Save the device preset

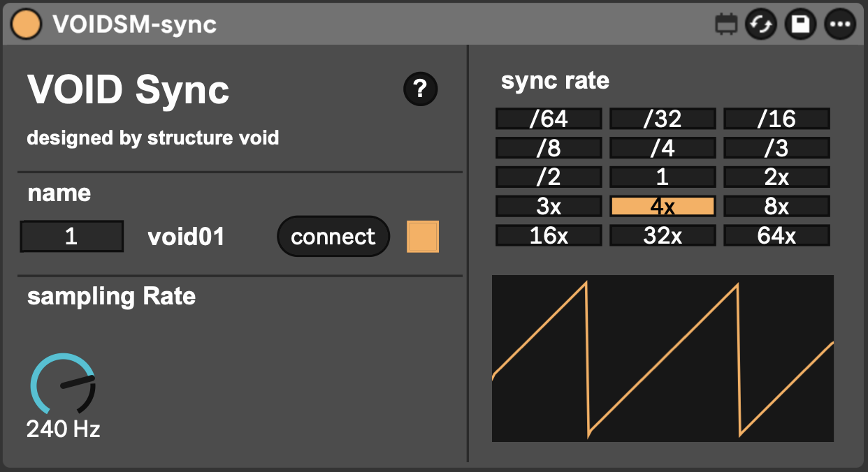pos(800,23)
